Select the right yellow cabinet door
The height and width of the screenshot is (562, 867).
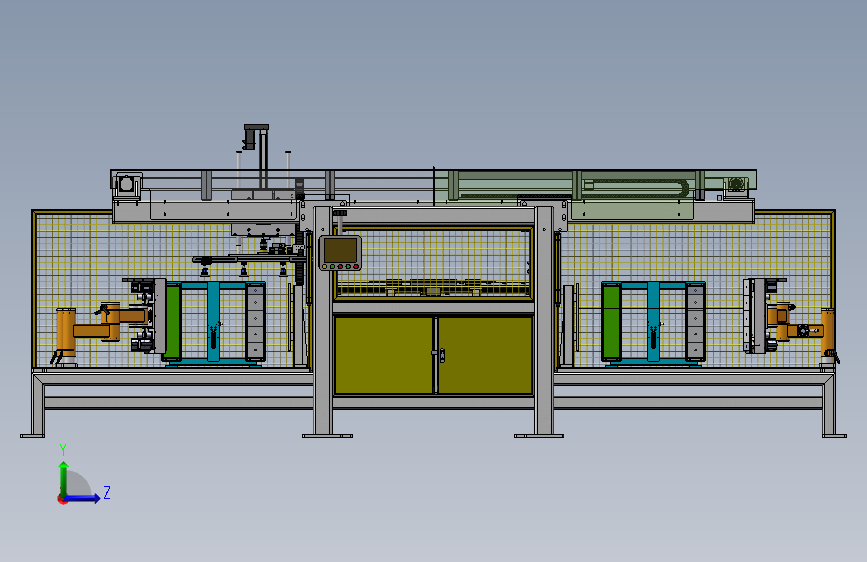485,355
